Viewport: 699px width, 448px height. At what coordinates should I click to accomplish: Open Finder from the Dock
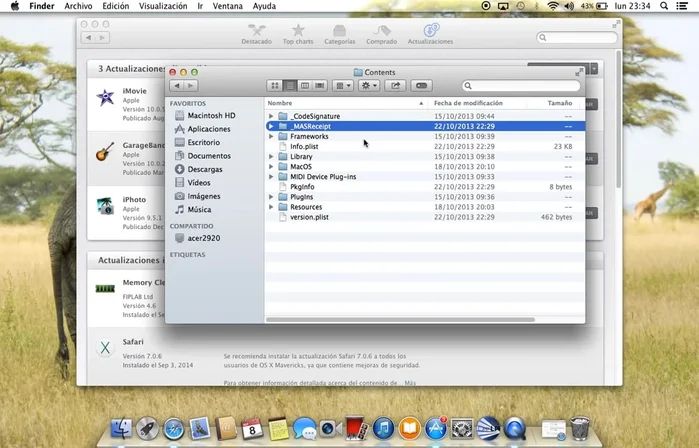[x=121, y=429]
